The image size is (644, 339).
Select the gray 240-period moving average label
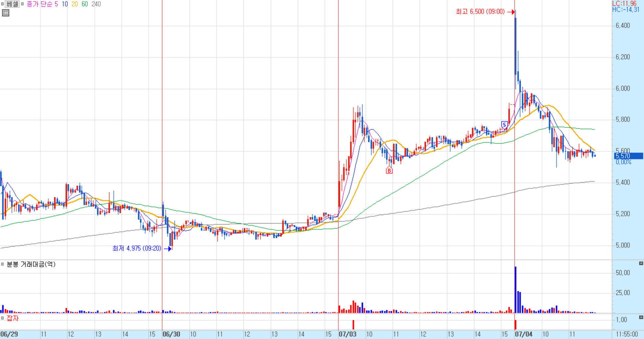(x=96, y=4)
